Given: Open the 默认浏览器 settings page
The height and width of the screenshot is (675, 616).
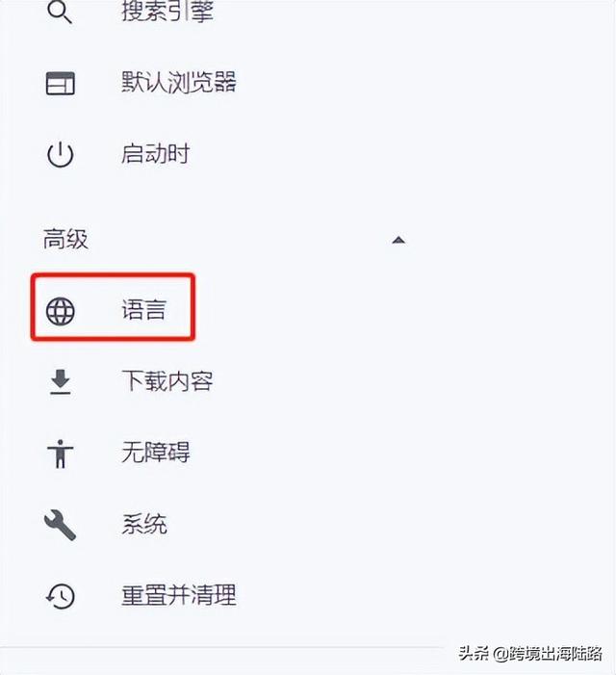Looking at the screenshot, I should click(178, 82).
